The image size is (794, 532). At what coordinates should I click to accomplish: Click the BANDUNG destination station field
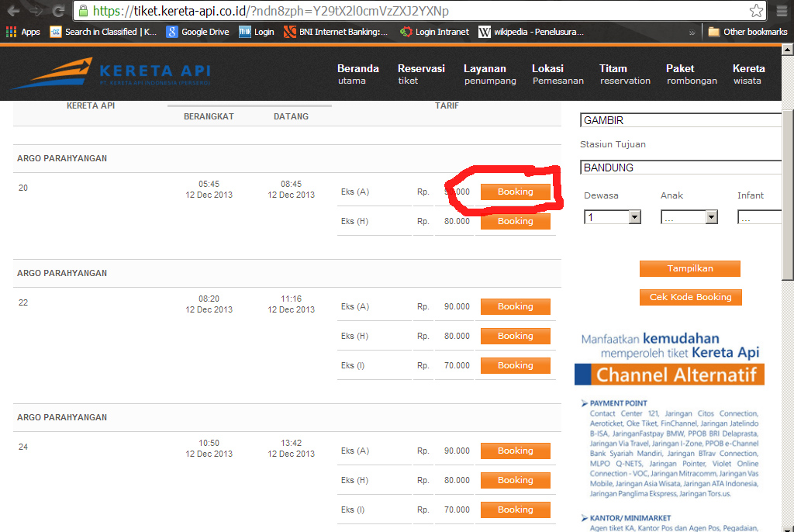pyautogui.click(x=681, y=168)
